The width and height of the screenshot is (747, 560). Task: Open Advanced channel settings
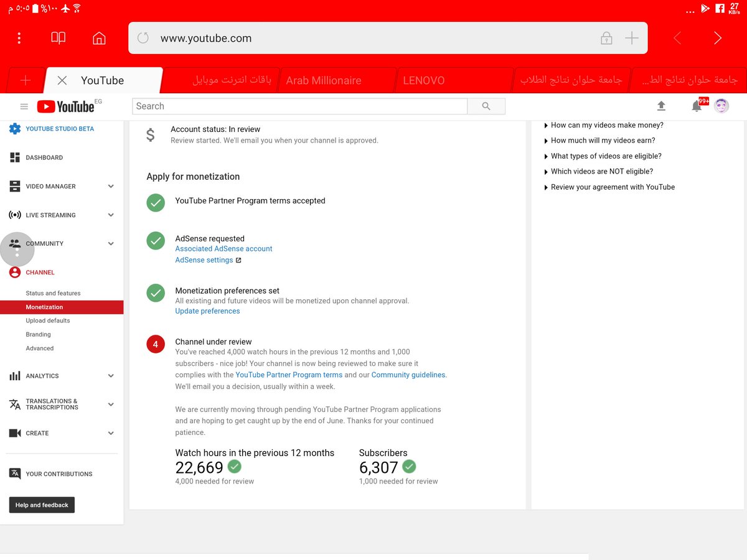click(x=40, y=348)
